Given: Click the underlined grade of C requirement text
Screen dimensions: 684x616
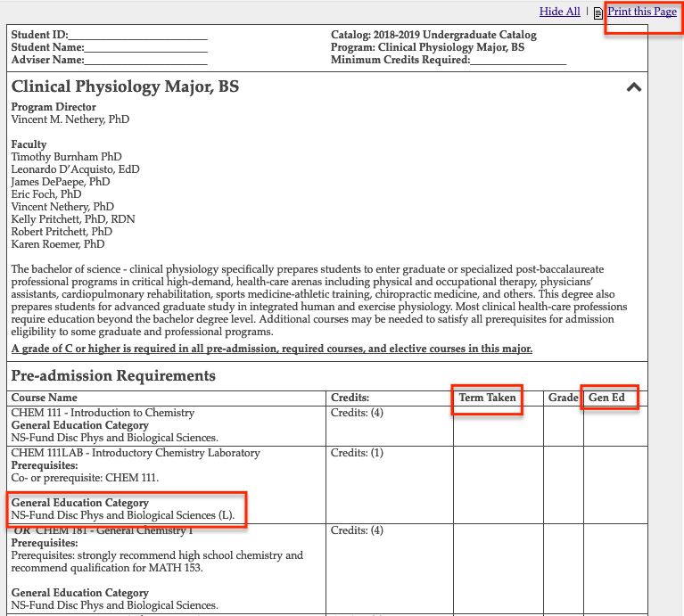Looking at the screenshot, I should click(272, 349).
